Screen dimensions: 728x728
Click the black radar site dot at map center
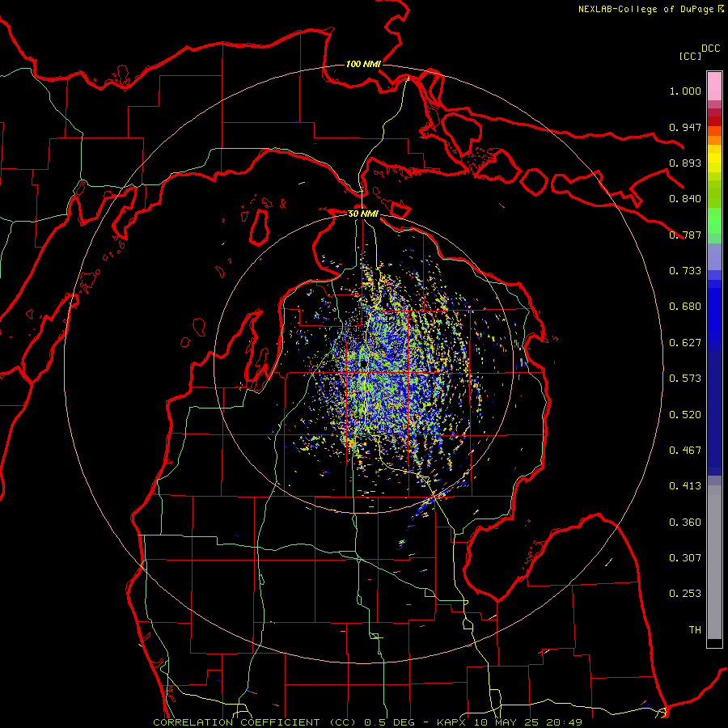coord(363,363)
